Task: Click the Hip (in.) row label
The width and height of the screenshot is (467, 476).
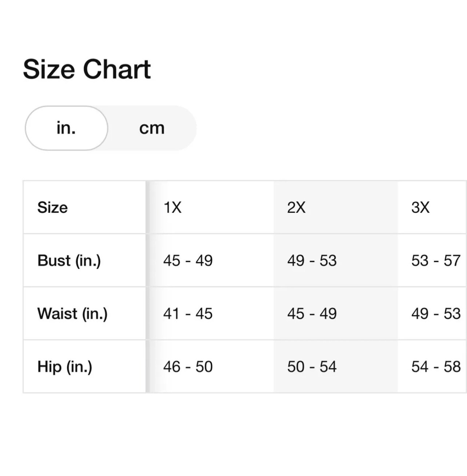Action: (x=65, y=367)
